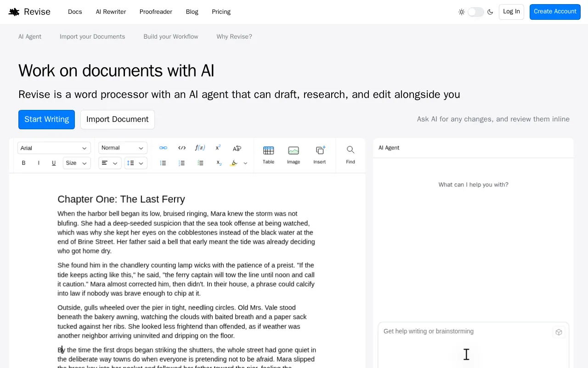Apply subscript formatting

point(219,163)
